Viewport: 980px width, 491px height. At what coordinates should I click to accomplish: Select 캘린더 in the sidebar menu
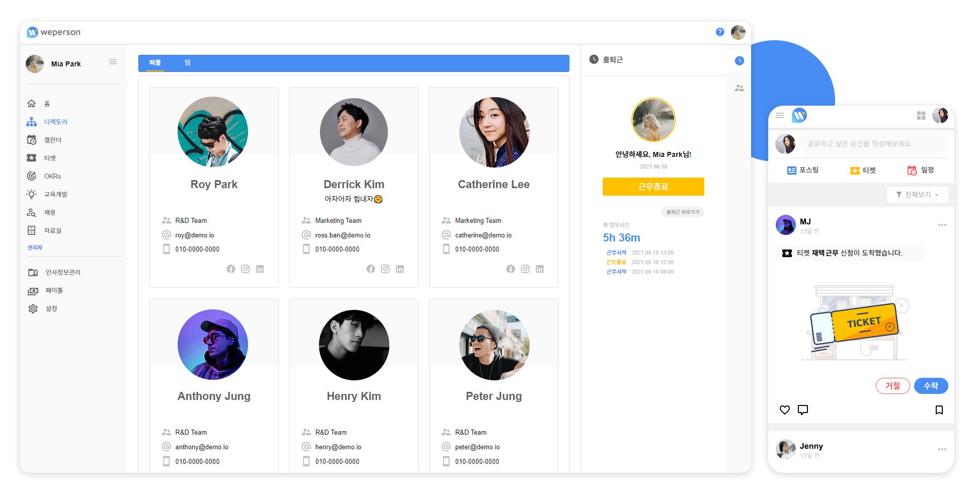52,140
